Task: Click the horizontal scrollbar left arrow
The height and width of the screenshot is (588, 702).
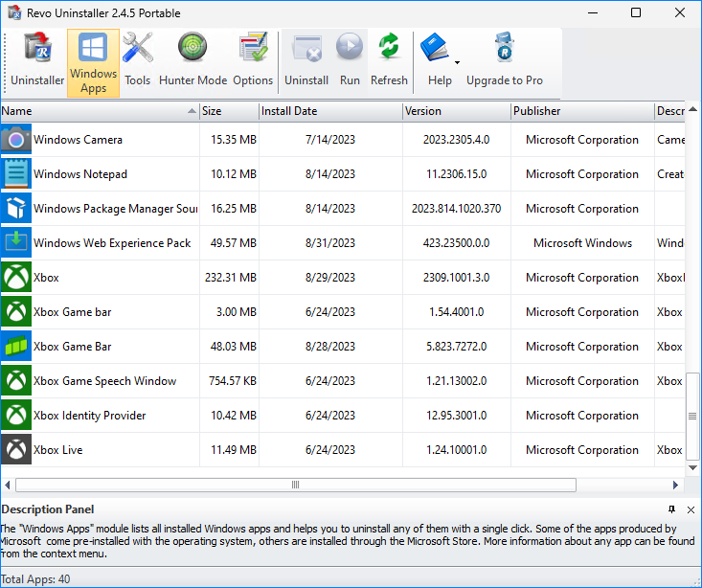Action: (7, 485)
